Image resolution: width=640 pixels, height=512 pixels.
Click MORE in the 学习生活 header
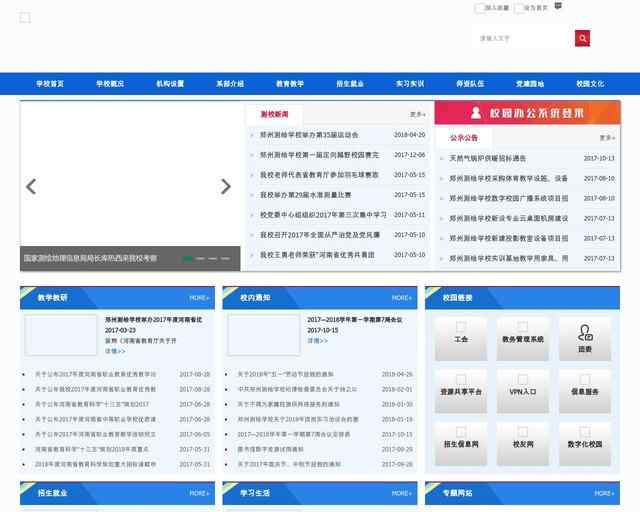[x=401, y=493]
